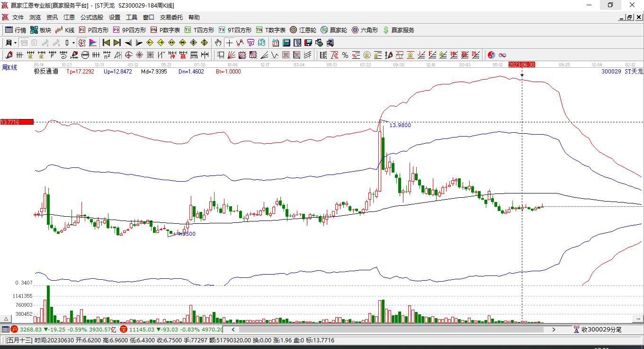Image resolution: width=644 pixels, height=349 pixels.
Task: Click the floppy disk save icon
Action: click(x=308, y=43)
